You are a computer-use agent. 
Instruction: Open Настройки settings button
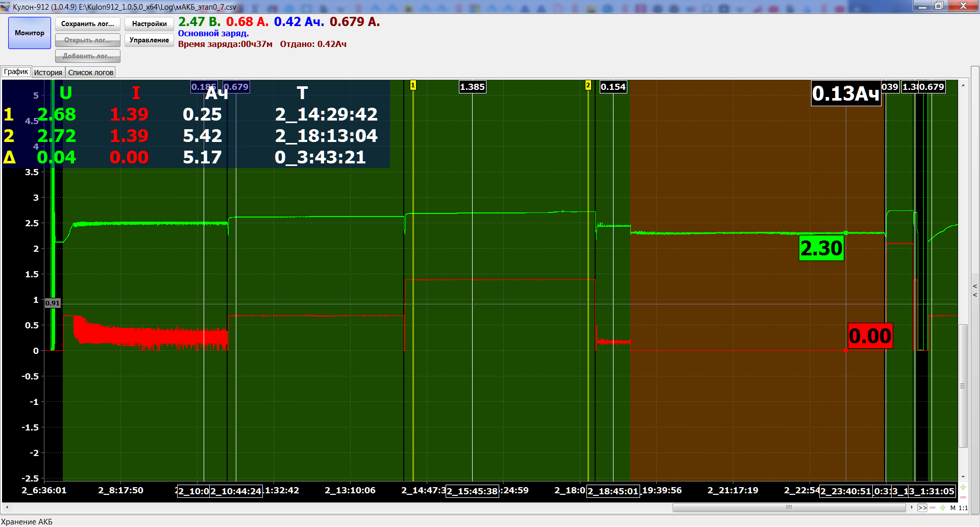(x=149, y=24)
